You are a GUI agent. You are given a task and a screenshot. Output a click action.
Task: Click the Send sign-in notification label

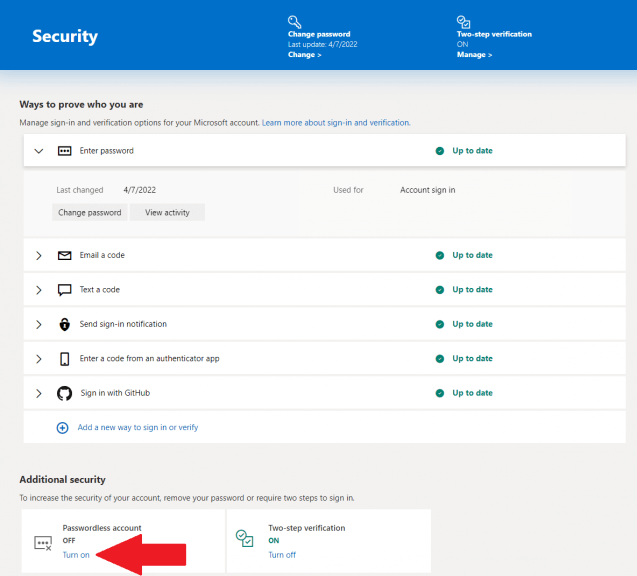[x=123, y=324]
